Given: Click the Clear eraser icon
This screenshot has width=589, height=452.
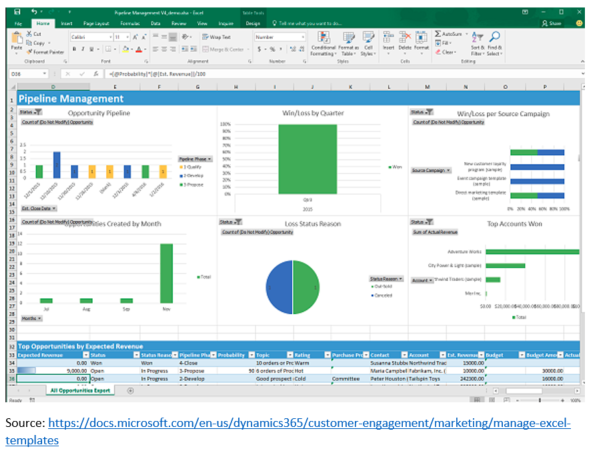Looking at the screenshot, I should 438,52.
